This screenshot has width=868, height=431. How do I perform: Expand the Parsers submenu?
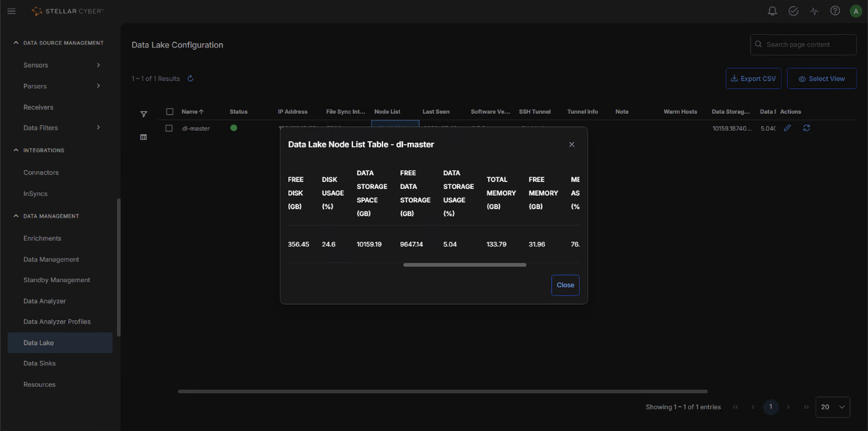pyautogui.click(x=98, y=86)
